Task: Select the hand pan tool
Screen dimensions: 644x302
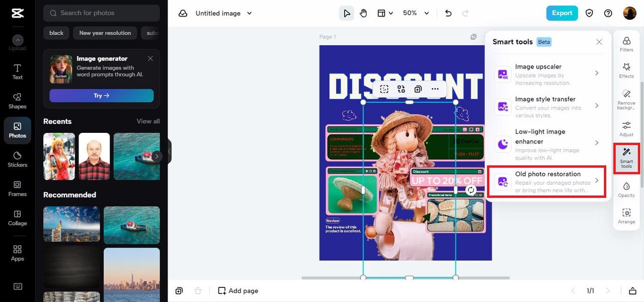Action: tap(363, 13)
